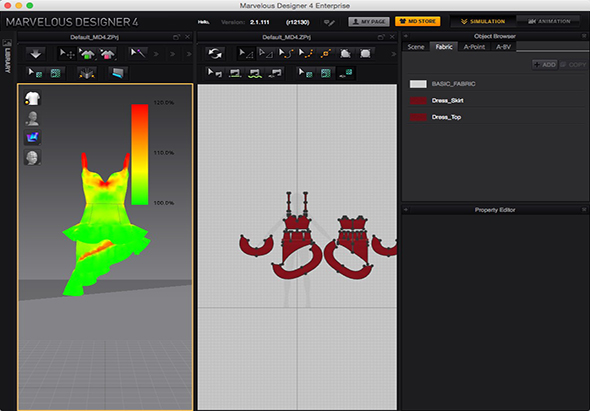Switch to the Scene tab

[x=416, y=47]
